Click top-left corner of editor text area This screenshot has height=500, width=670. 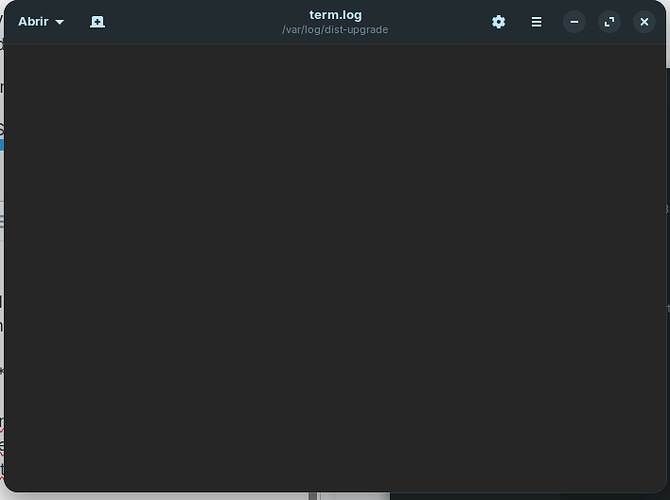pyautogui.click(x=12, y=50)
